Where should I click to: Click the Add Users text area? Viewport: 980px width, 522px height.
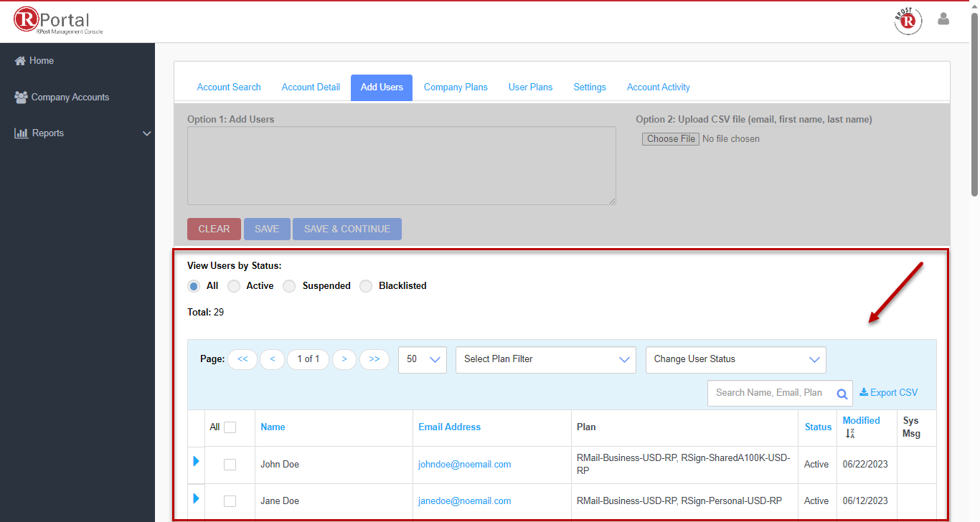tap(401, 166)
